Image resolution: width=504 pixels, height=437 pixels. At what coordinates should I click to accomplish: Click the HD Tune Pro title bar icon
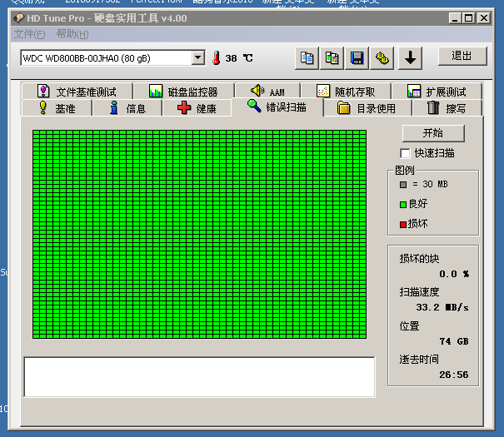pyautogui.click(x=18, y=18)
